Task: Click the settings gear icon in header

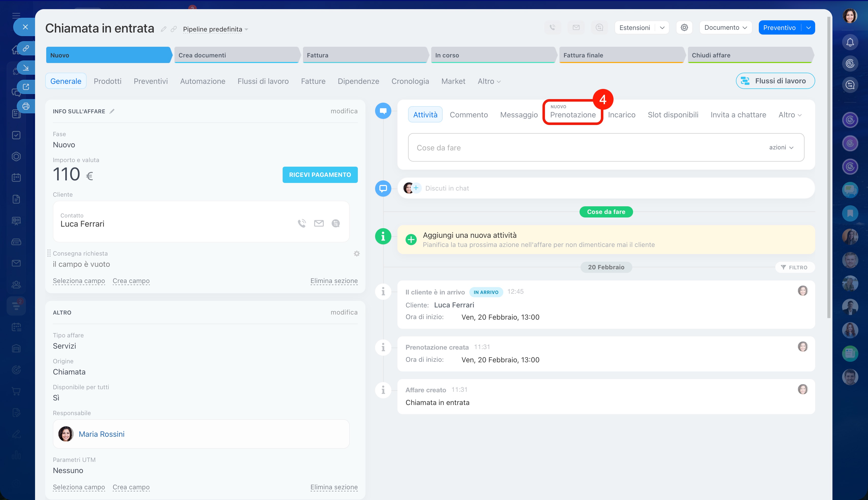Action: (x=684, y=27)
